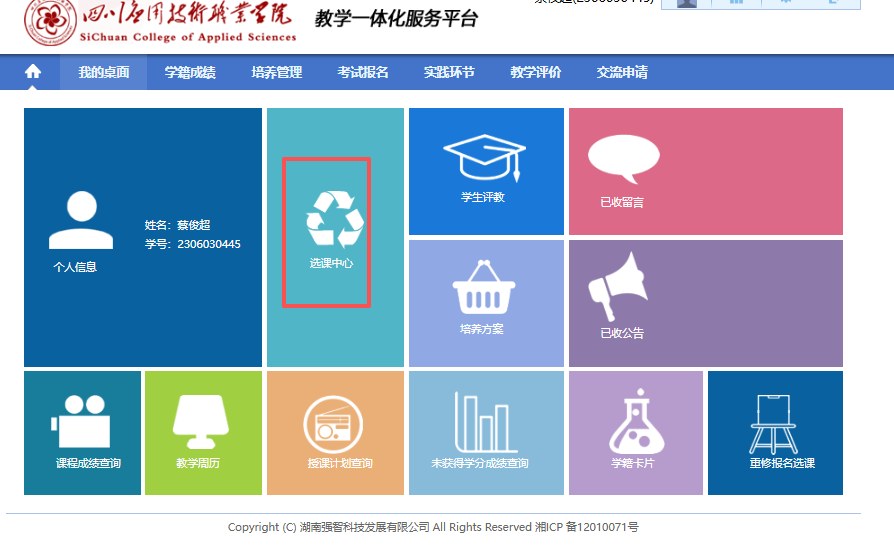
Task: Click student number 2306030445
Action: pyautogui.click(x=209, y=244)
